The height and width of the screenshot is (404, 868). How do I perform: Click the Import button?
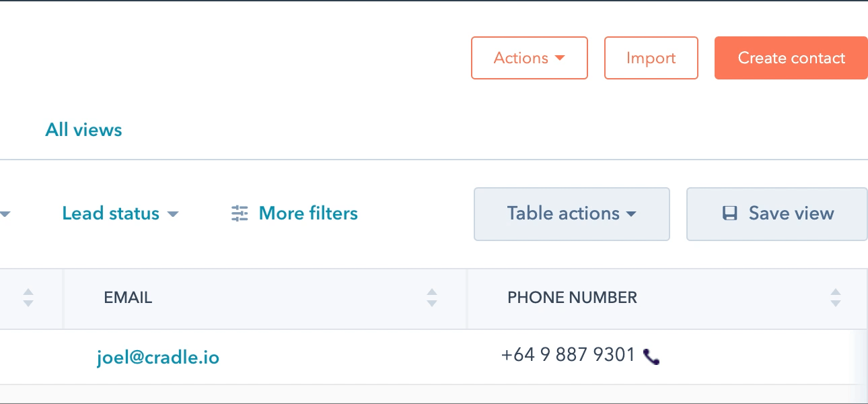(651, 58)
